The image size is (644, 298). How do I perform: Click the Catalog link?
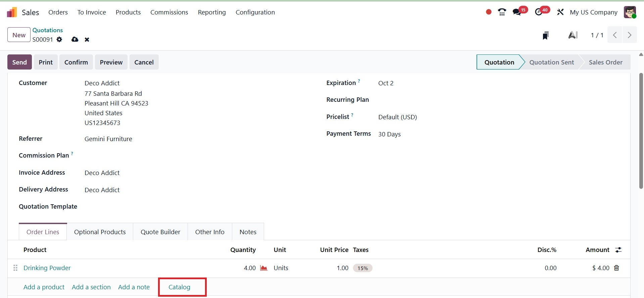[x=179, y=287]
